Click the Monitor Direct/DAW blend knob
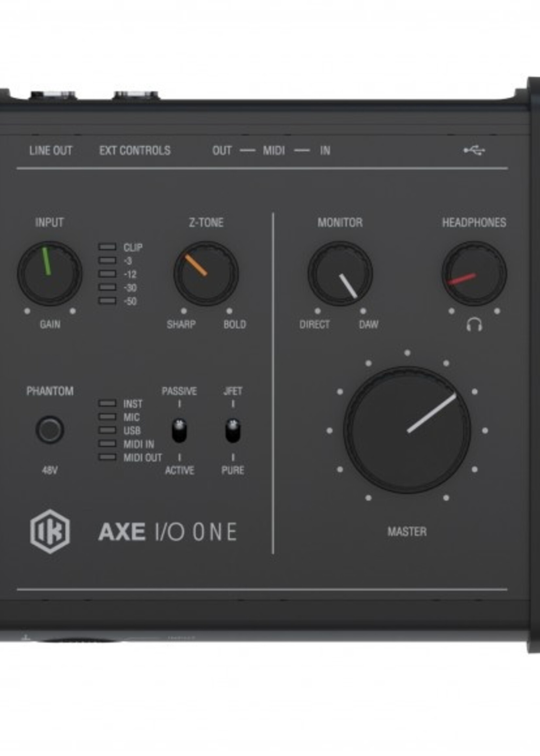 pos(340,274)
